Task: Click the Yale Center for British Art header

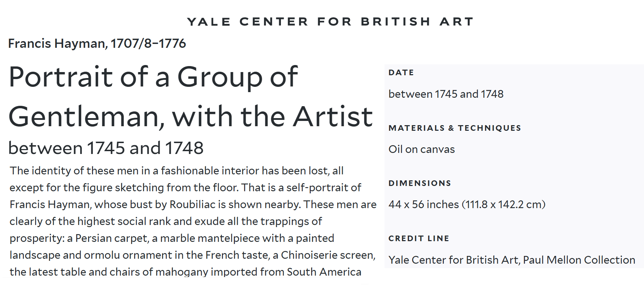Action: [x=330, y=21]
